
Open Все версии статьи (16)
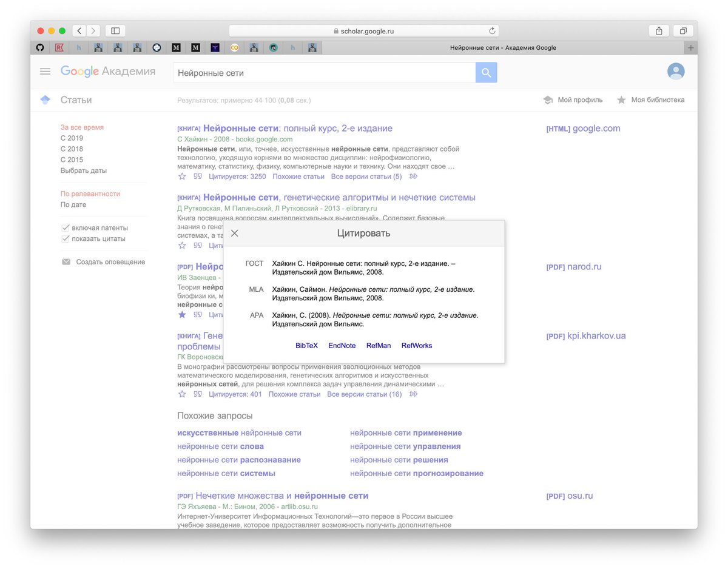click(x=365, y=394)
